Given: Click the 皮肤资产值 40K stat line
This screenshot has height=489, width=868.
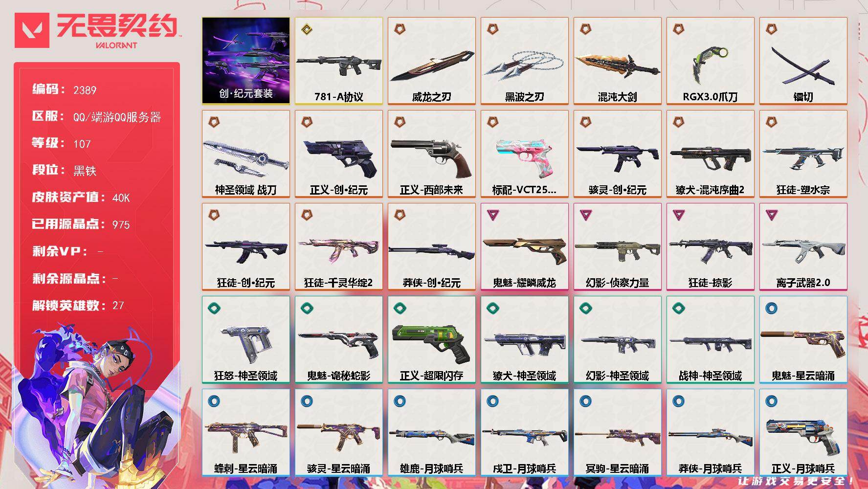Looking at the screenshot, I should [x=81, y=197].
